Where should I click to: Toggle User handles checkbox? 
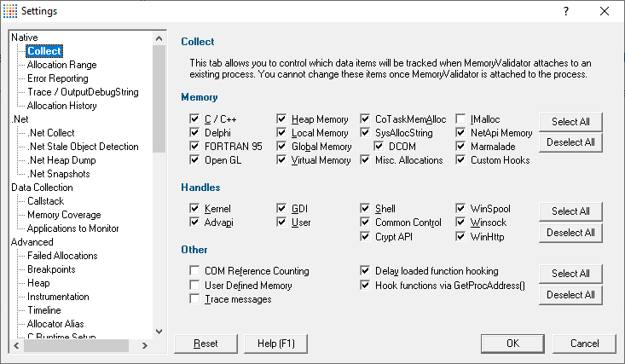point(281,222)
